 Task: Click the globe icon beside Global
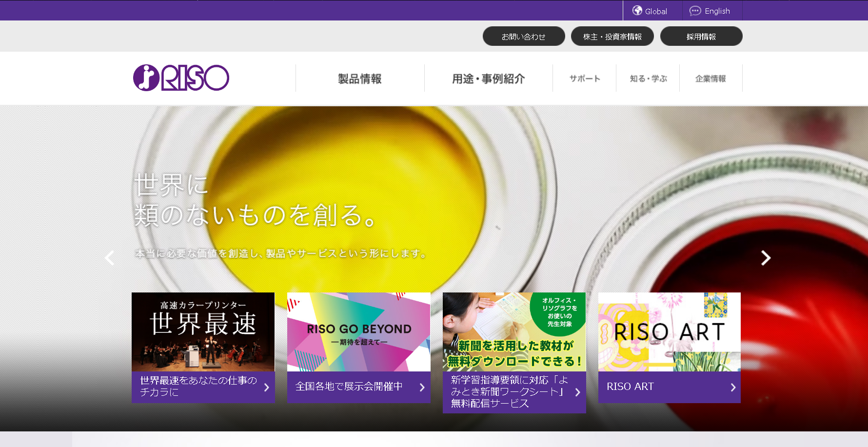[637, 10]
